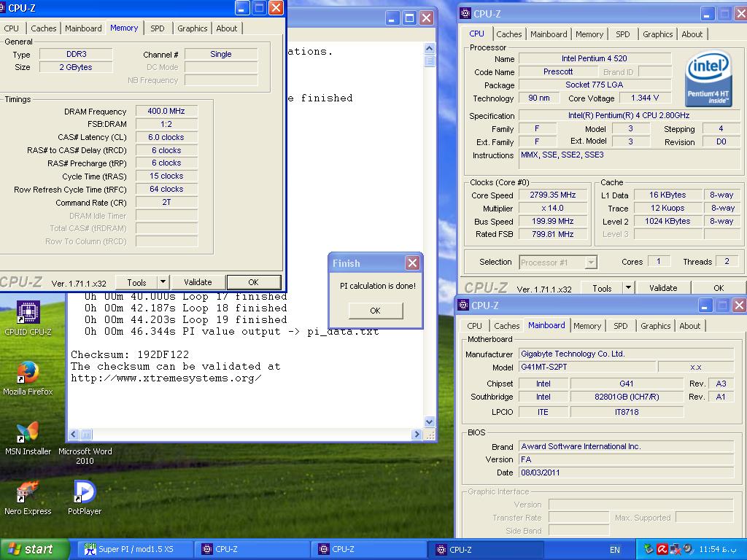Viewport: 747px width, 560px height.
Task: Open the CPUID CPU-Z desktop shortcut
Action: [x=28, y=318]
